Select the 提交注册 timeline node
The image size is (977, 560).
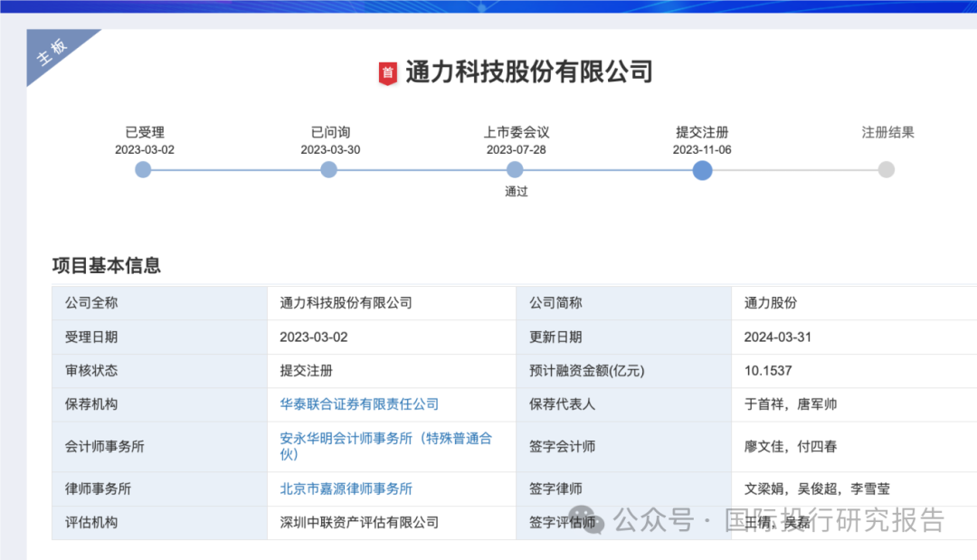click(x=702, y=170)
